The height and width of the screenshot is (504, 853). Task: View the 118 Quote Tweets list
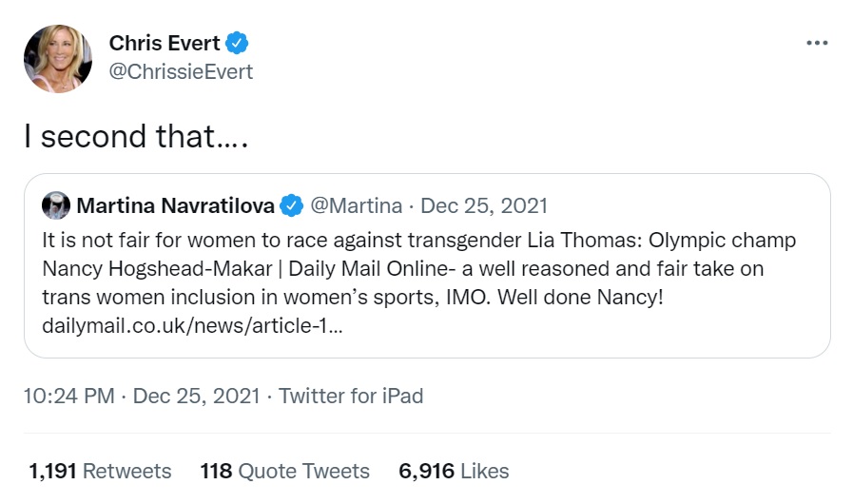coord(284,471)
